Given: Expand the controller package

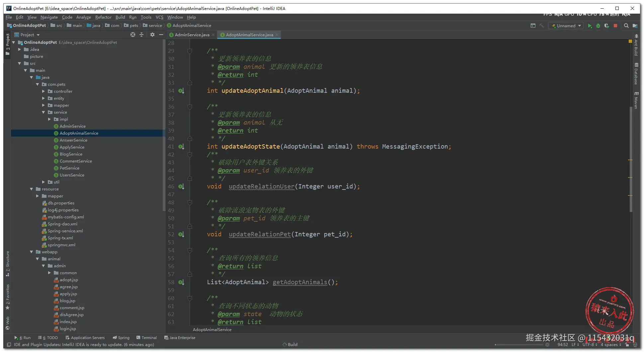Looking at the screenshot, I should click(x=44, y=91).
